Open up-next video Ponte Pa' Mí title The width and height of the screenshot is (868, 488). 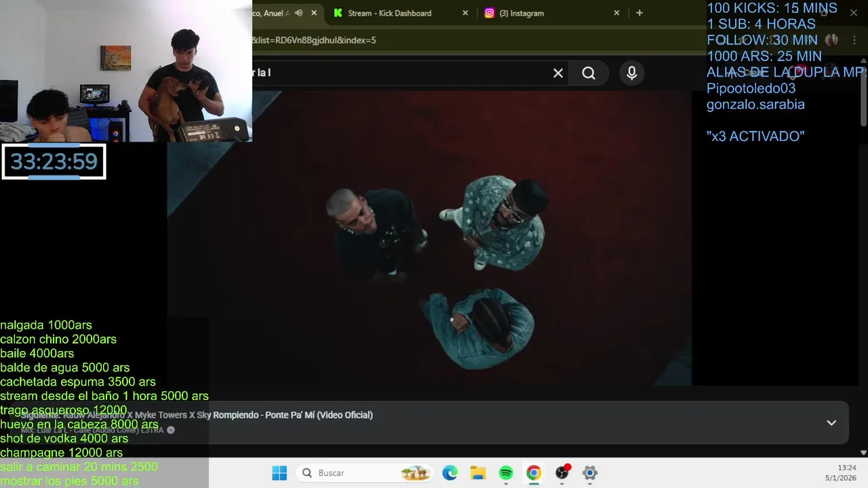319,415
